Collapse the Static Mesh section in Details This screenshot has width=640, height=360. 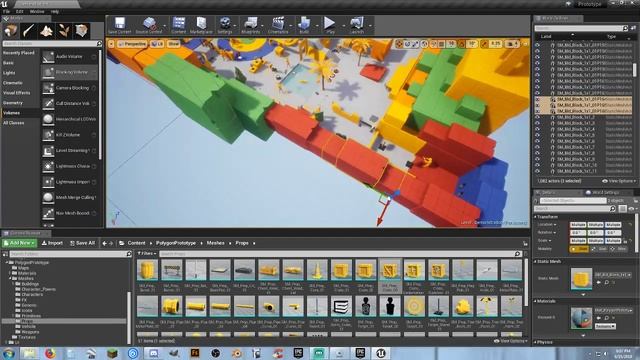536,261
